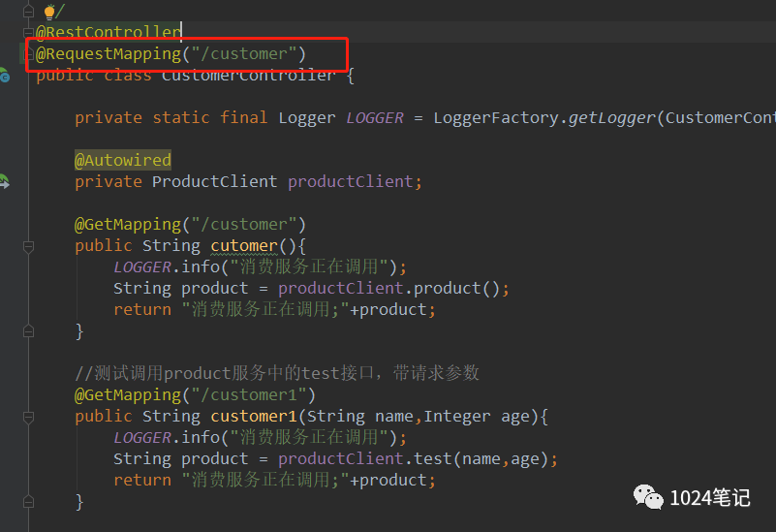The height and width of the screenshot is (532, 776).
Task: Click the autowired bean gutter icon beside productClient
Action: (x=5, y=181)
